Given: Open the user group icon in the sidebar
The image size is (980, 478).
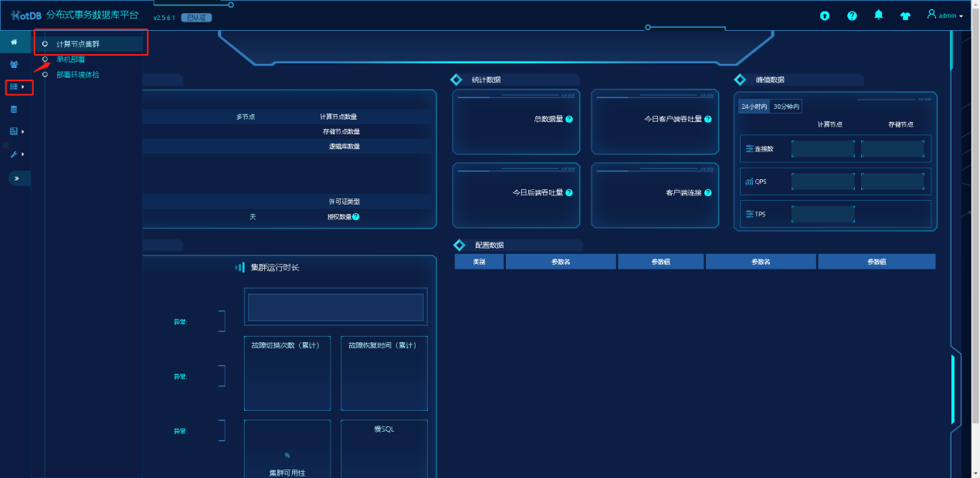Looking at the screenshot, I should [14, 64].
